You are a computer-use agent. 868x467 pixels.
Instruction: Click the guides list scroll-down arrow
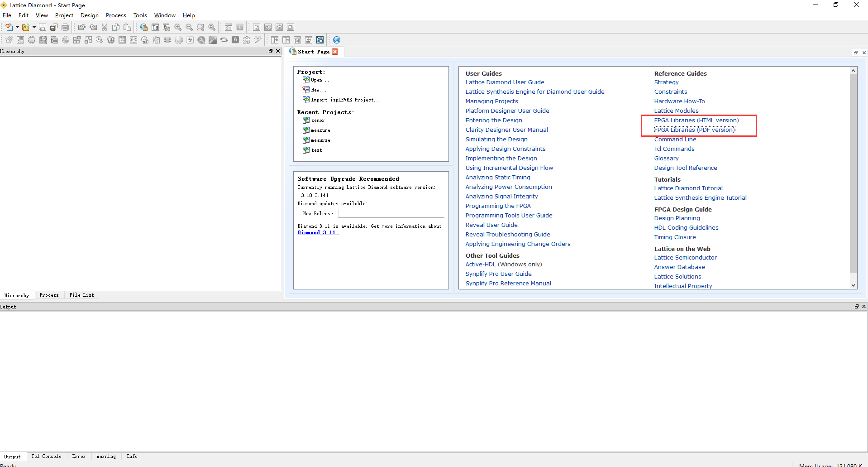click(853, 285)
